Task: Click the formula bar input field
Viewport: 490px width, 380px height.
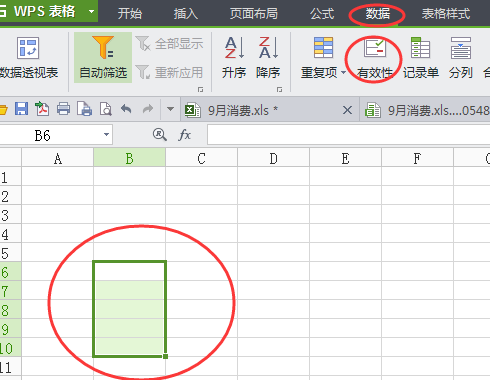Action: click(x=348, y=135)
